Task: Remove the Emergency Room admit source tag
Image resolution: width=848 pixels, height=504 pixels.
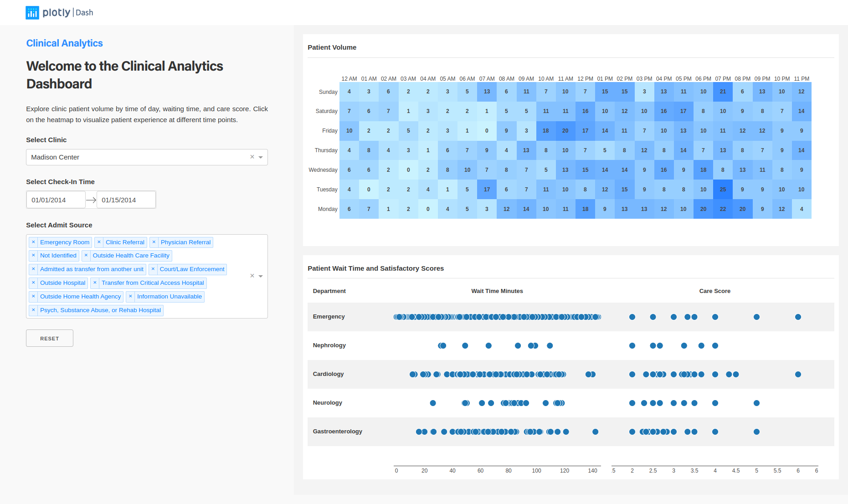Action: pyautogui.click(x=33, y=242)
